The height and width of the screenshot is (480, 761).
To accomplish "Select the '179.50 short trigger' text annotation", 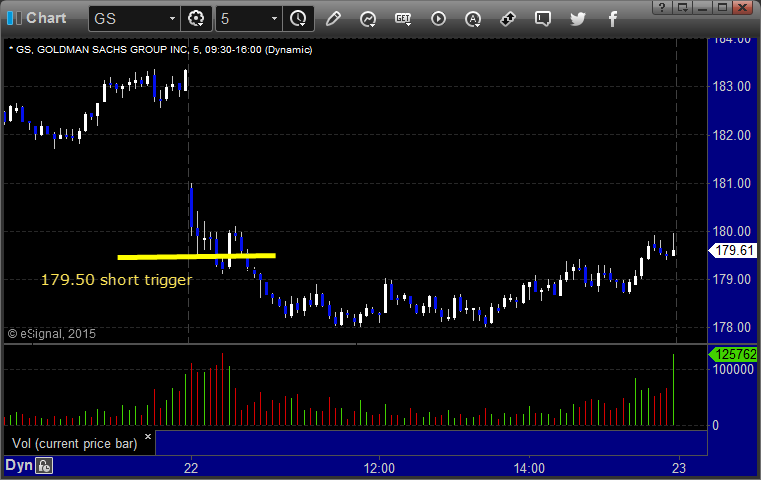I will (x=116, y=280).
